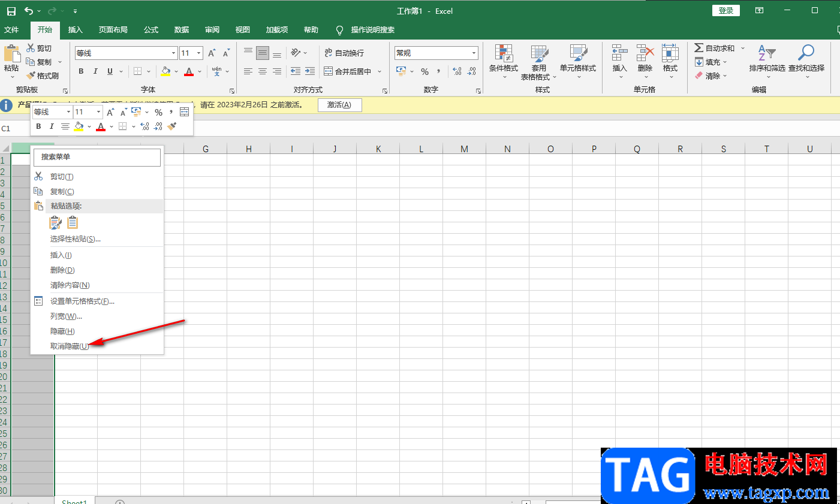Click the Save icon in the title bar
The width and height of the screenshot is (840, 504).
tap(11, 11)
